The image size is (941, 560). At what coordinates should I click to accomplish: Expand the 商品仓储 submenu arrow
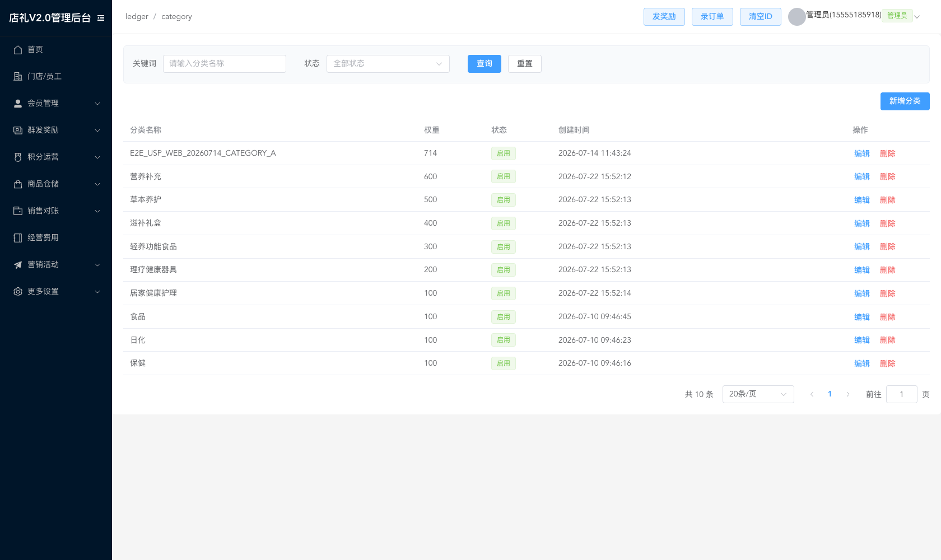point(97,184)
